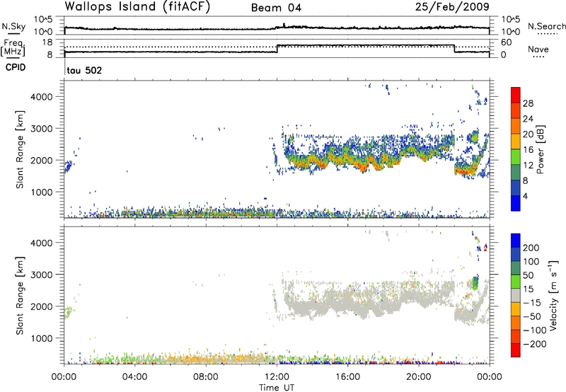Click the 08:00 time tick label

click(206, 377)
